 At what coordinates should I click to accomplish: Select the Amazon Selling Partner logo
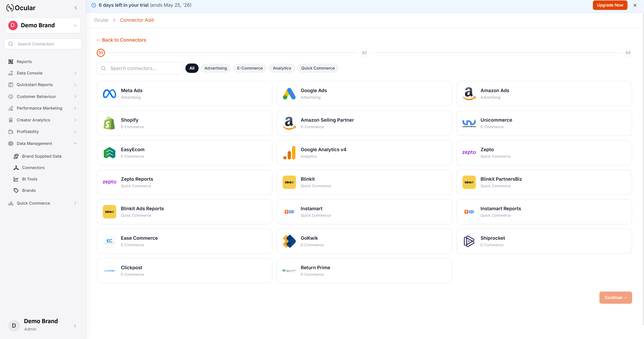click(289, 123)
